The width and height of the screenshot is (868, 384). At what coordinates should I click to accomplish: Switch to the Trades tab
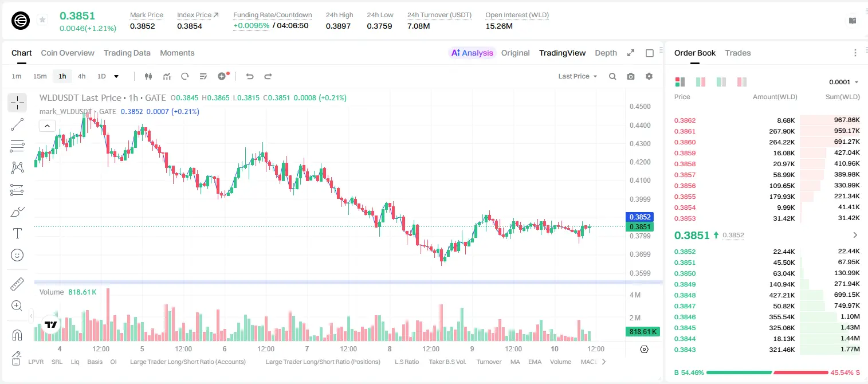click(737, 53)
